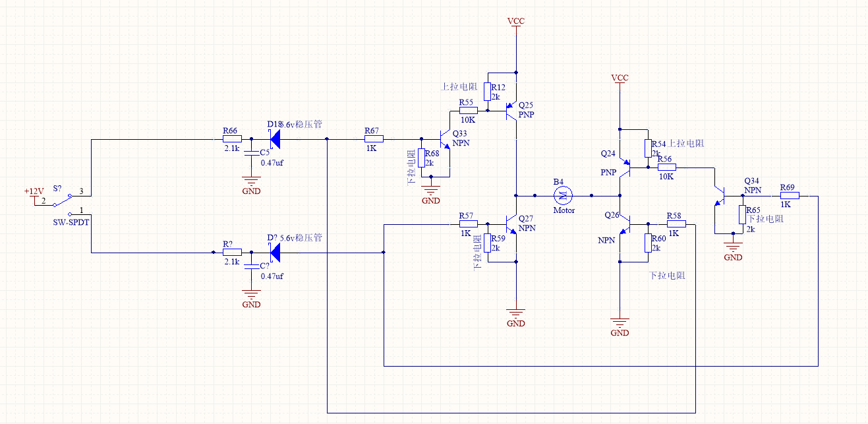Select NPN transistor Q27 symbol
The image size is (868, 424).
510,224
